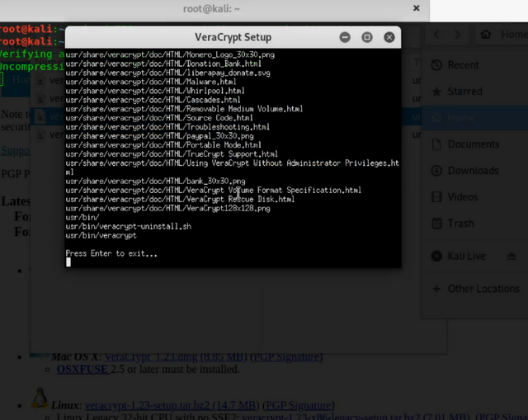
Task: Close the root@kali terminal window
Action: click(x=417, y=8)
